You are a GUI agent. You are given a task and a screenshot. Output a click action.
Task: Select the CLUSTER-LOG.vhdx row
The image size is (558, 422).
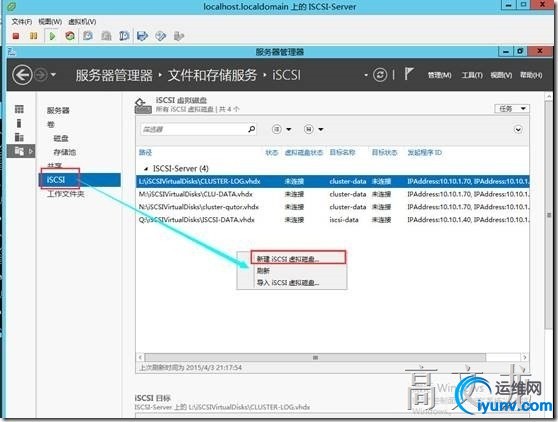coord(332,181)
